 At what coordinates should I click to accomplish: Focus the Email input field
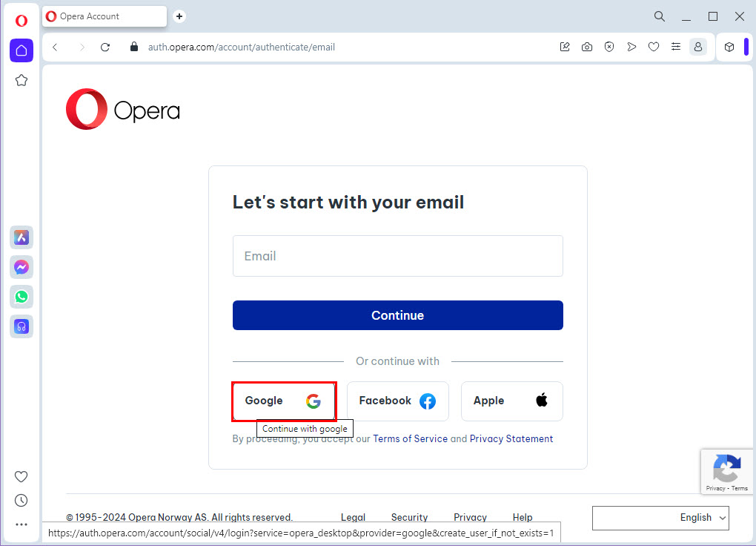click(398, 256)
